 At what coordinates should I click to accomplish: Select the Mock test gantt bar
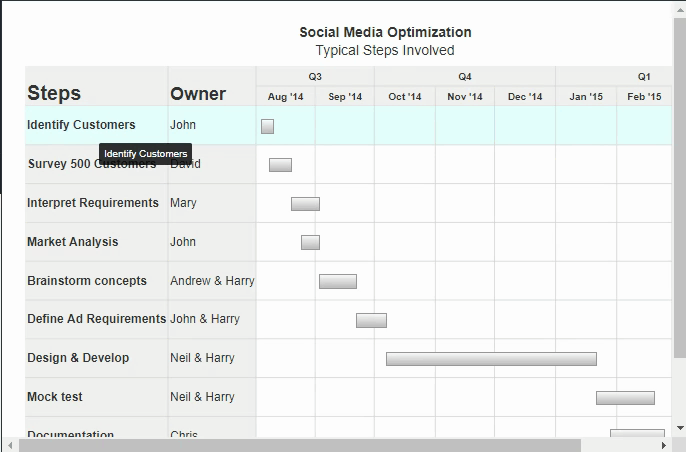(x=625, y=398)
